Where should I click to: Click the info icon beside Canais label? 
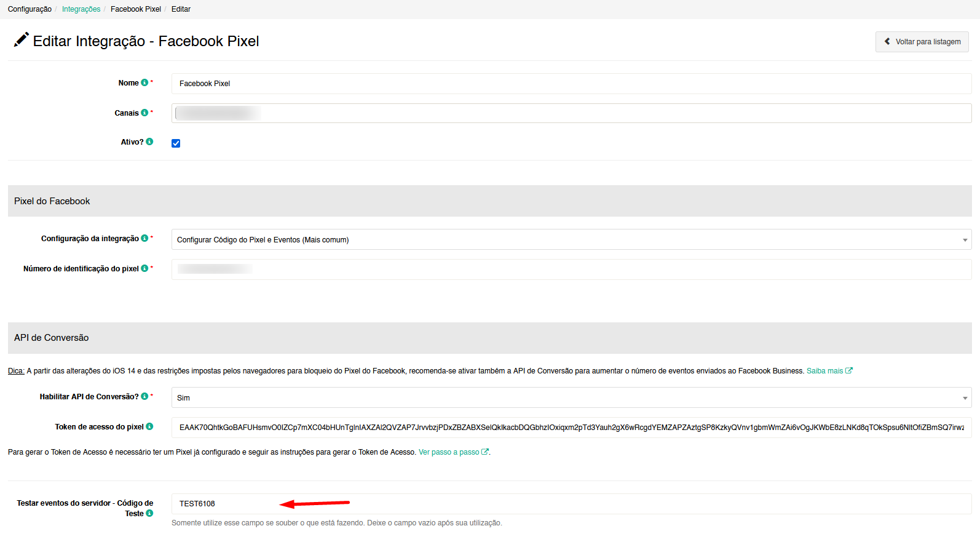click(144, 113)
